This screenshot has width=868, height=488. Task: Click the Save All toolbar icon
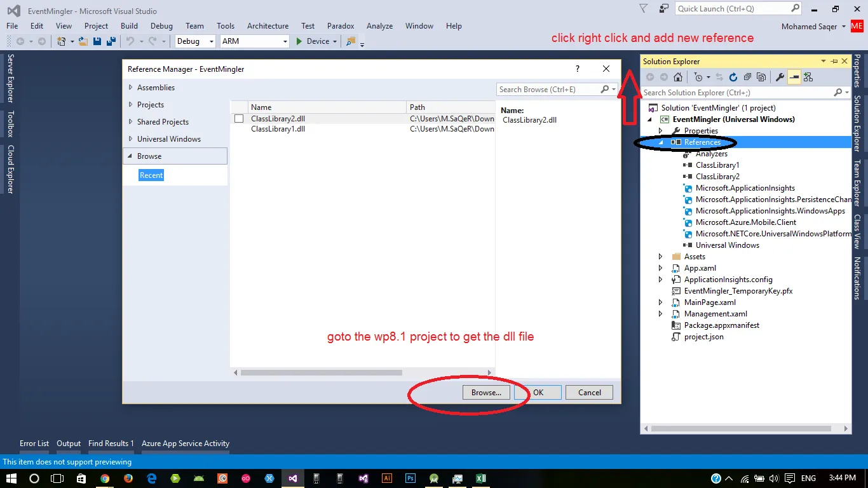tap(110, 41)
